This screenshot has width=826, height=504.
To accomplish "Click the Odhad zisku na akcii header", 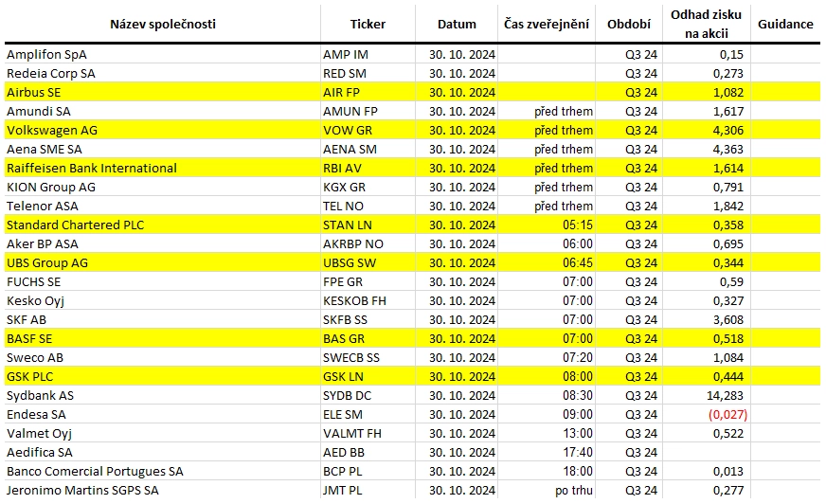I will coord(707,25).
